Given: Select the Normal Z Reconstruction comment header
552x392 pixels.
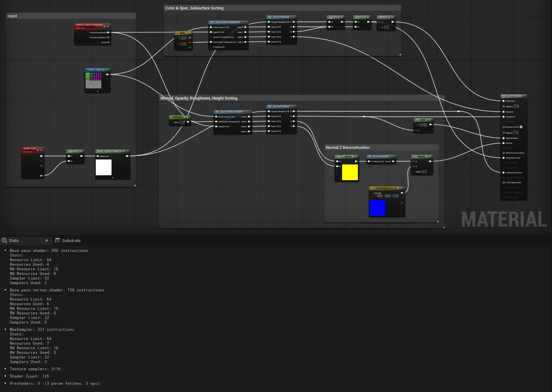Looking at the screenshot, I should [348, 148].
